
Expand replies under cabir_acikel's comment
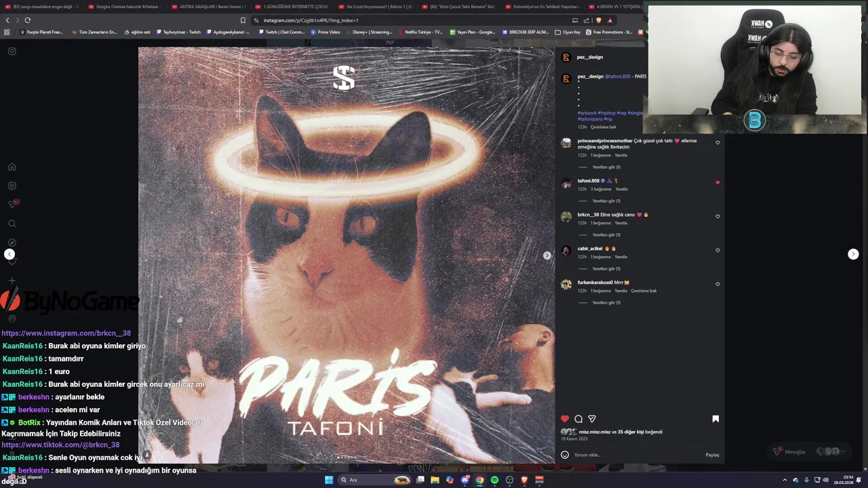pyautogui.click(x=606, y=268)
